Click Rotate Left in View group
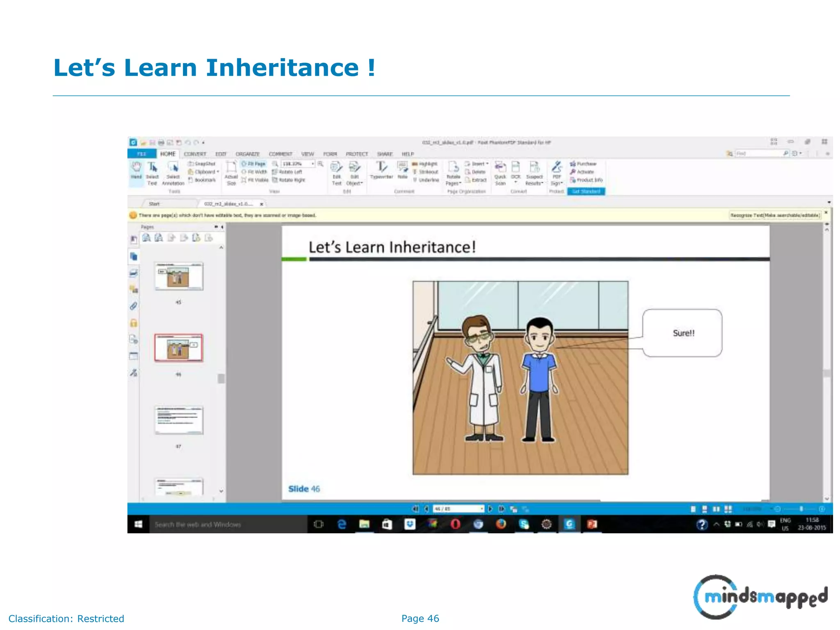 (288, 172)
